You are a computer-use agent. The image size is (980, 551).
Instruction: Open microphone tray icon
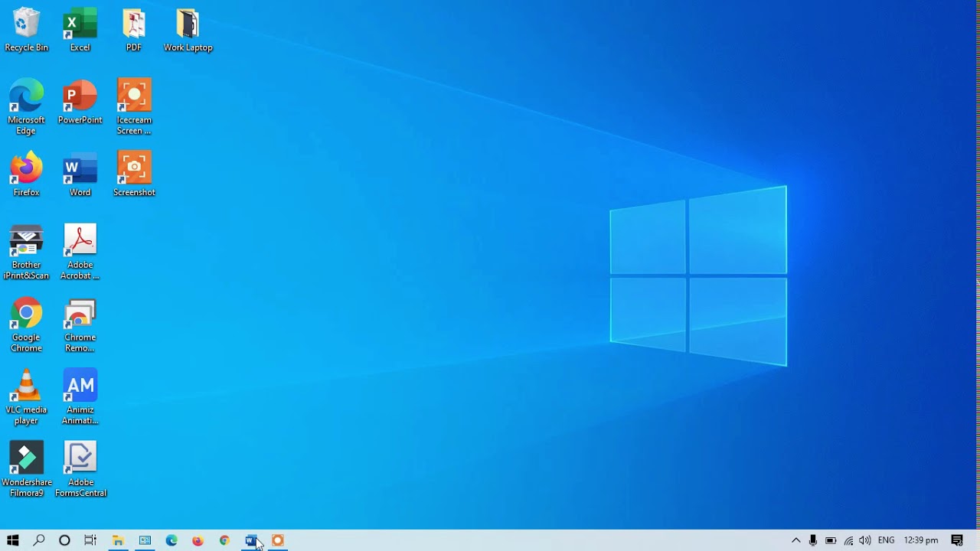point(813,540)
